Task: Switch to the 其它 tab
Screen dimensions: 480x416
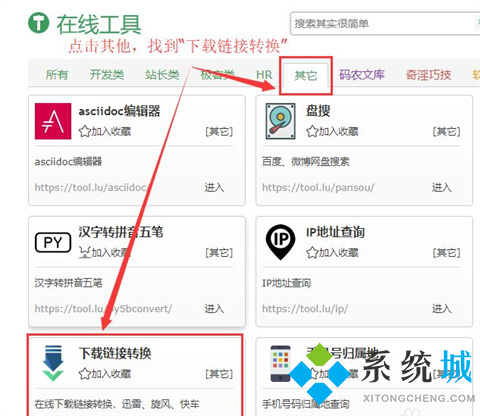Action: pyautogui.click(x=306, y=76)
